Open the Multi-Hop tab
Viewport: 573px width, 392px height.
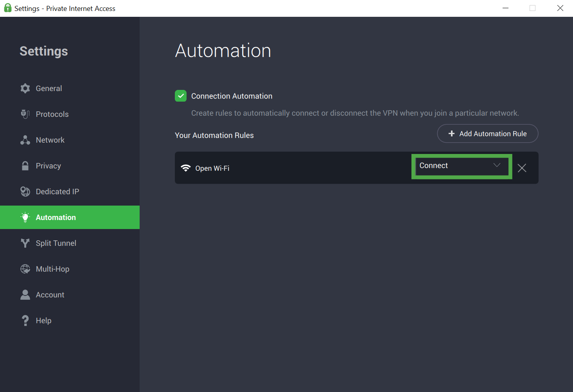[x=70, y=269]
